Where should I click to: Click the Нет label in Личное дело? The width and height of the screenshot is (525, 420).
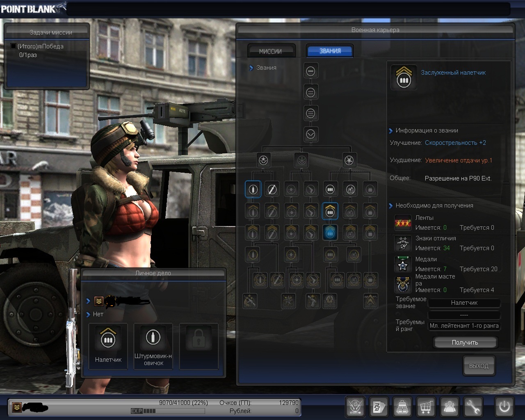[98, 314]
